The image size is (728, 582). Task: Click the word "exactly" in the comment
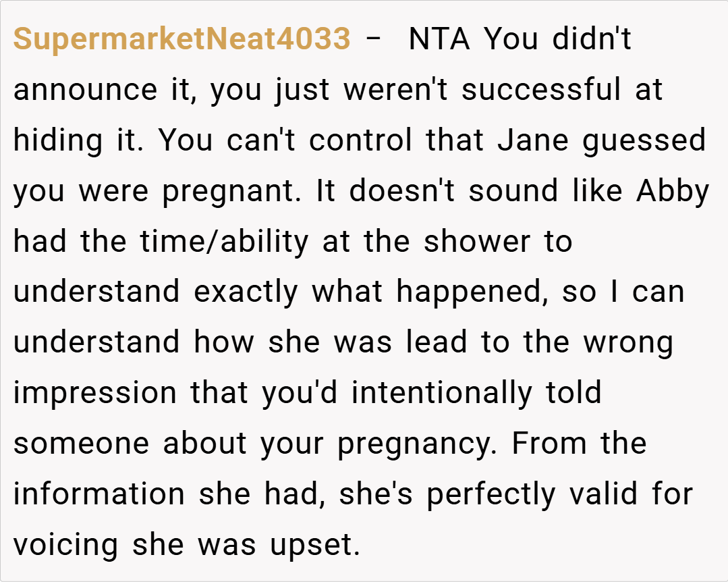pyautogui.click(x=246, y=292)
